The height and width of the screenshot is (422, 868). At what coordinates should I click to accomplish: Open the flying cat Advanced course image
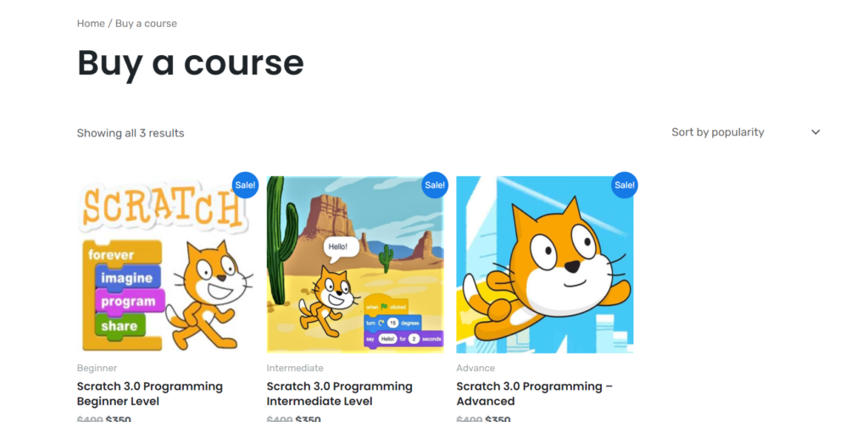[x=545, y=264]
